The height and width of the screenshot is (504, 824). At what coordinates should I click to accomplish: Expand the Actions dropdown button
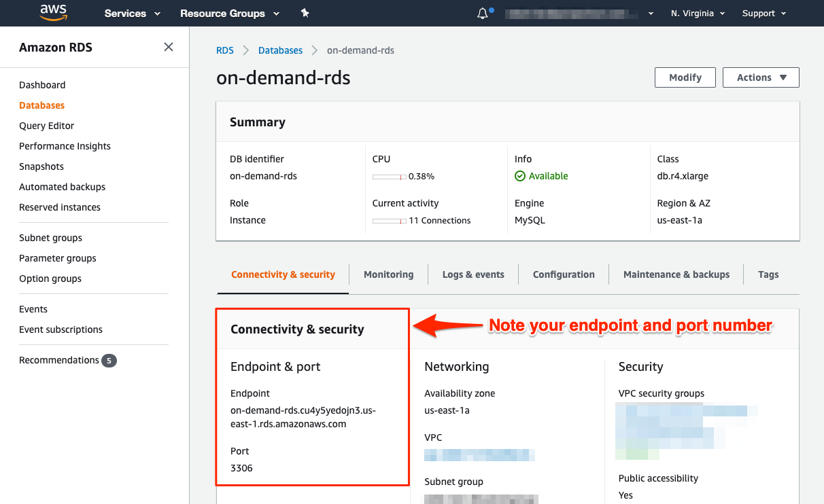[x=761, y=77]
